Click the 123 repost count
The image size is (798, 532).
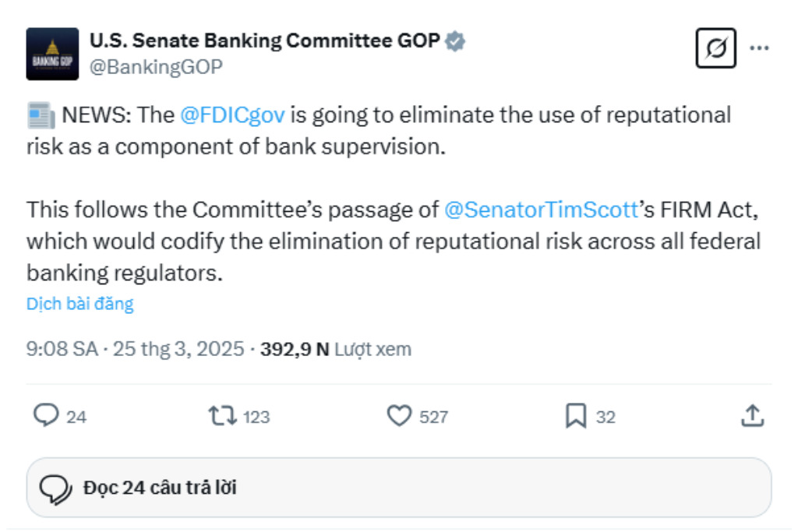click(256, 417)
